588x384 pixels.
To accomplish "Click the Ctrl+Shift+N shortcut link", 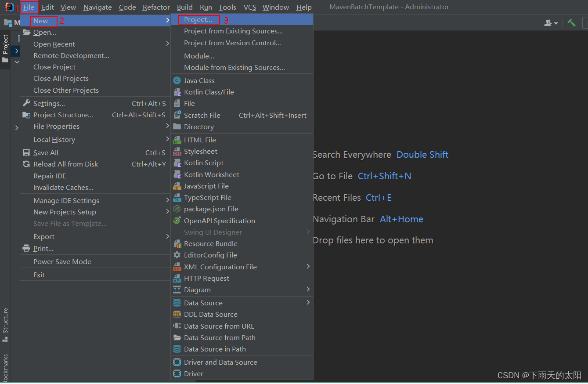I will 385,176.
